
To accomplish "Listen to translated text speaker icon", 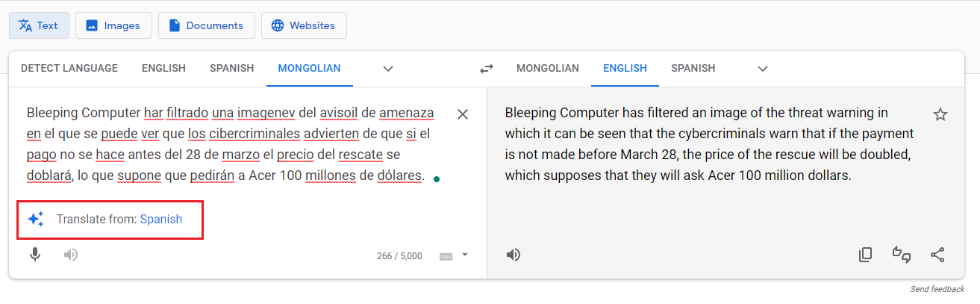I will coord(514,255).
